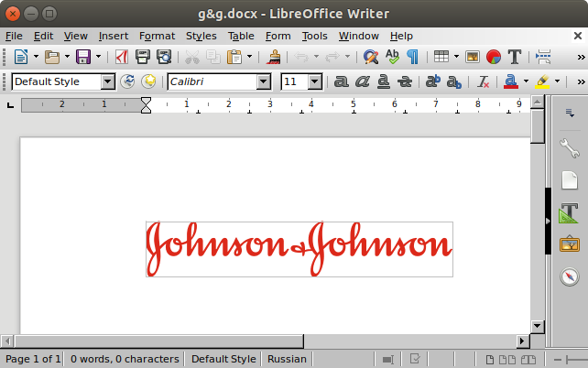Open Find & Replace tool
The width and height of the screenshot is (588, 368).
coord(371,57)
